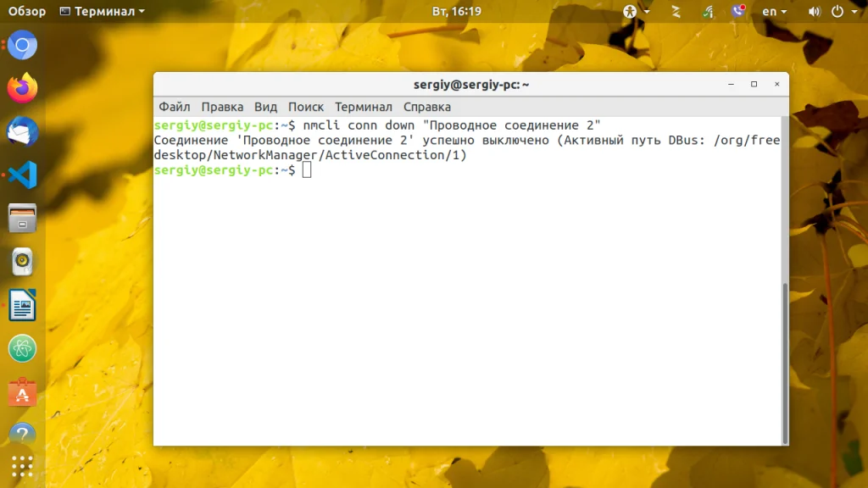Open the clock showing Вт, 16:19
Image resolution: width=868 pixels, height=488 pixels.
(457, 11)
